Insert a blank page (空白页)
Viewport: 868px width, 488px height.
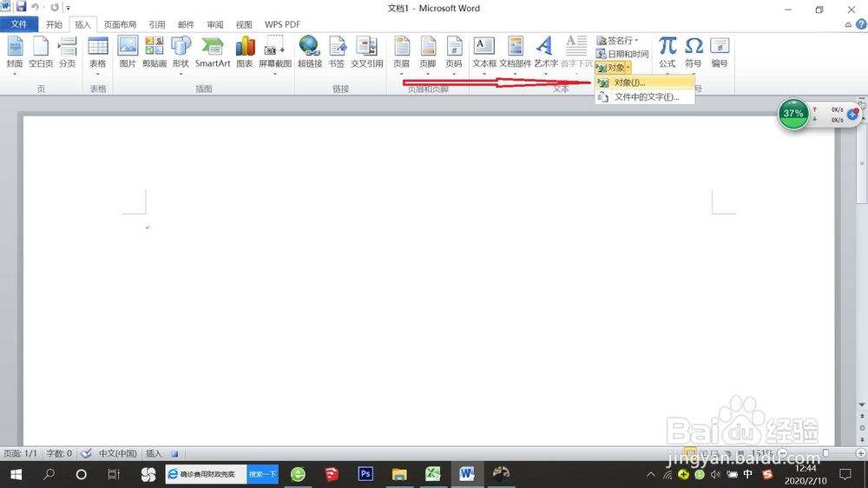41,53
